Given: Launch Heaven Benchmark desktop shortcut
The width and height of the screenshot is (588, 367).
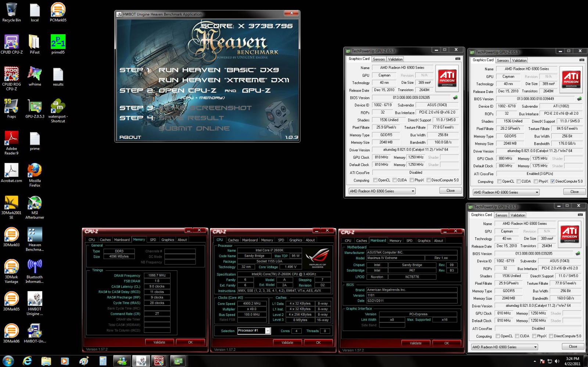Looking at the screenshot, I should [35, 239].
